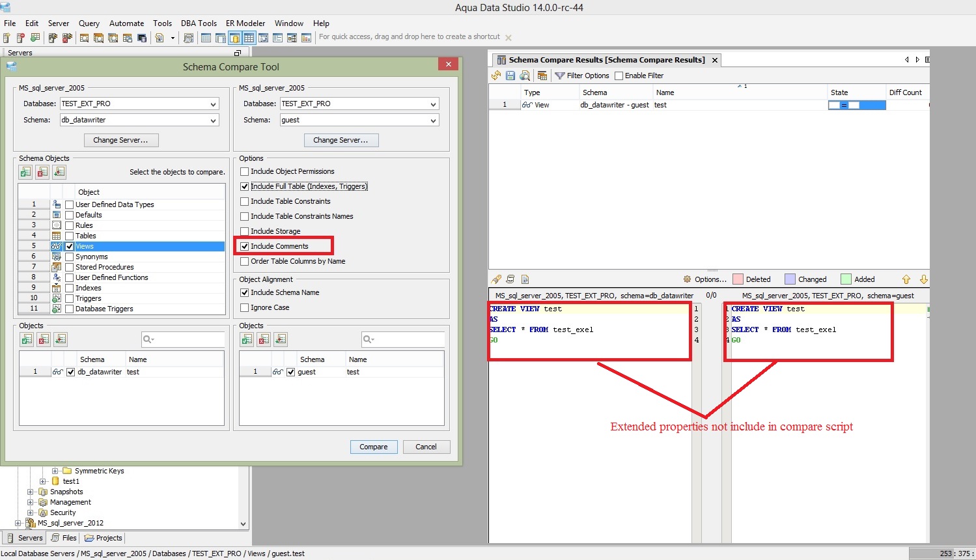
Task: Open the Query menu
Action: click(89, 23)
